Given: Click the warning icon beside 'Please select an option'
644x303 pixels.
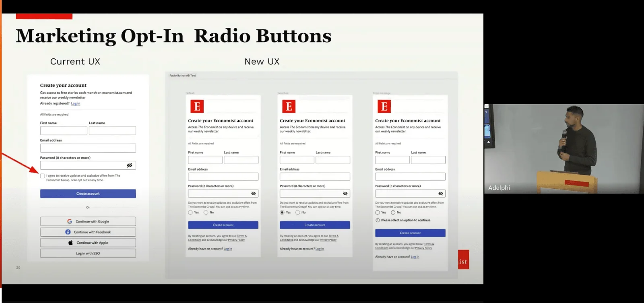Looking at the screenshot, I should (378, 220).
